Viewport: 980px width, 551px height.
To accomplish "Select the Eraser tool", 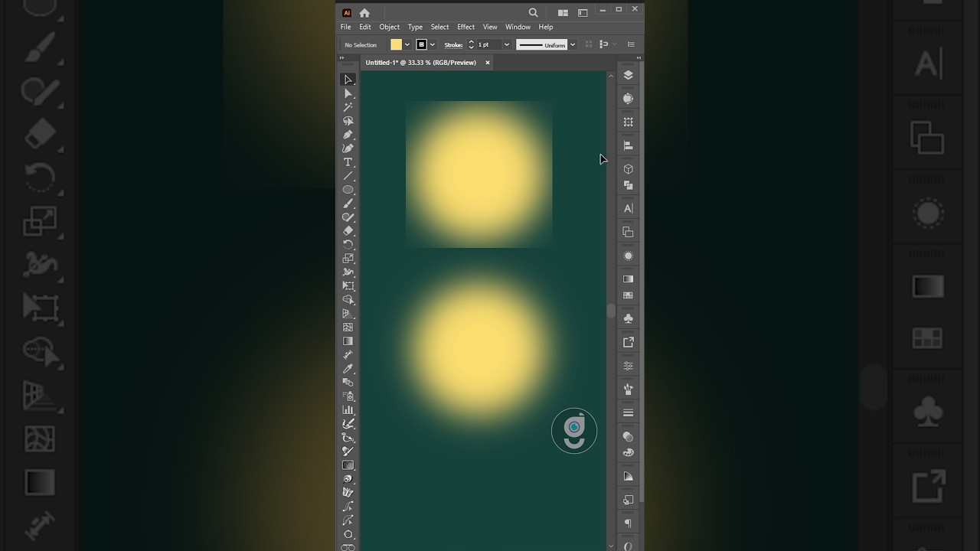I will tap(348, 231).
